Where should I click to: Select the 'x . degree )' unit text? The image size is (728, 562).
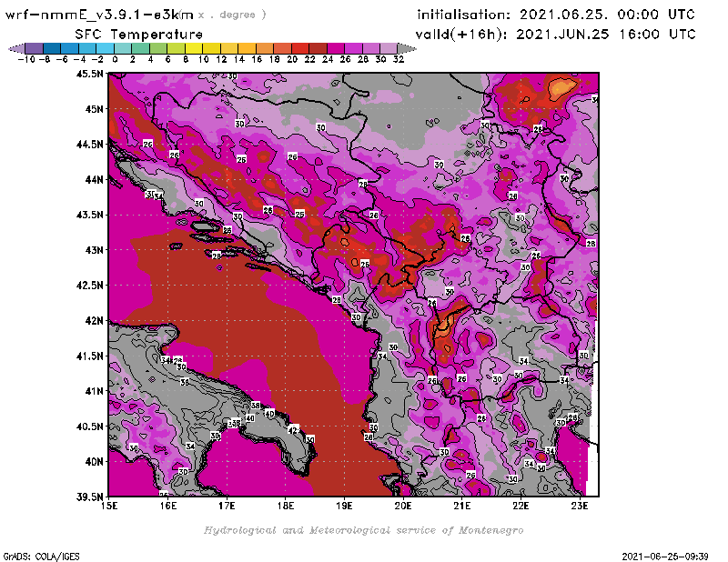click(x=232, y=15)
